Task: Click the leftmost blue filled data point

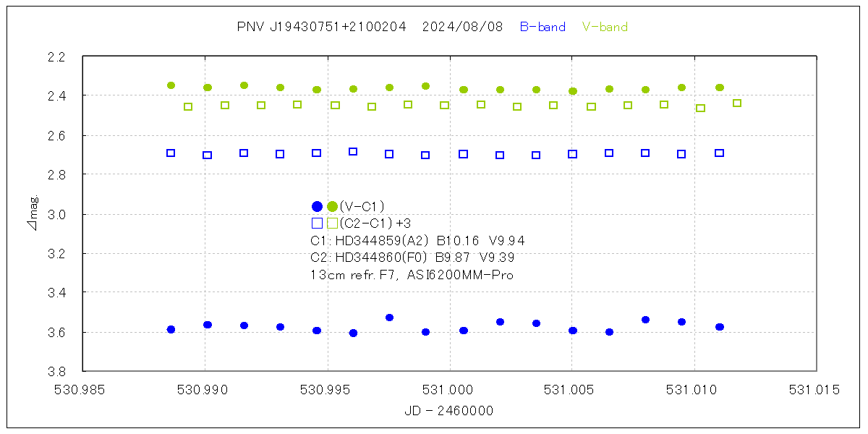Action: click(x=171, y=329)
